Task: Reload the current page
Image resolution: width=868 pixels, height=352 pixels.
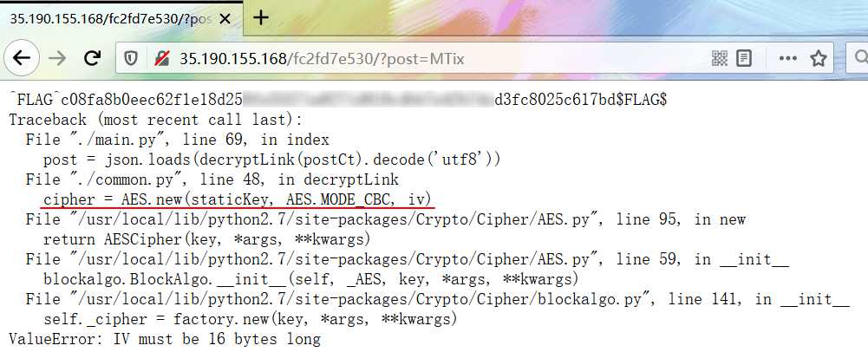Action: click(92, 58)
